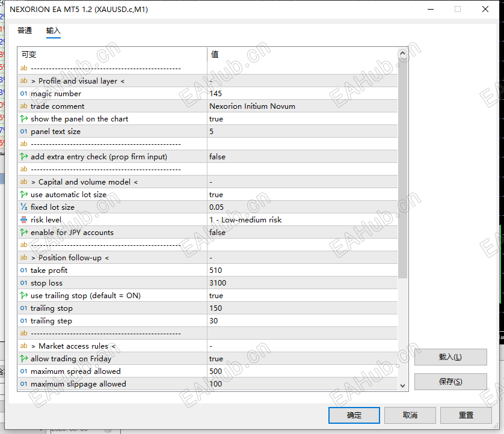Click the 取消 button
Viewport: 504px width, 434px height.
pos(410,415)
